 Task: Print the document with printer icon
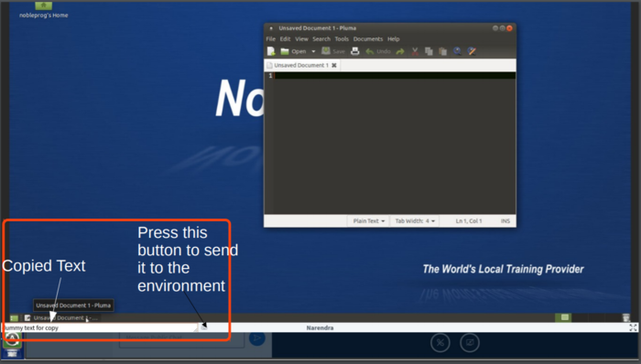point(355,51)
